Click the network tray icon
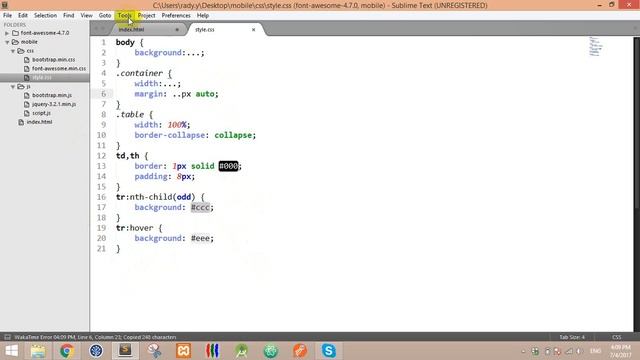This screenshot has height=360, width=640. [569, 351]
